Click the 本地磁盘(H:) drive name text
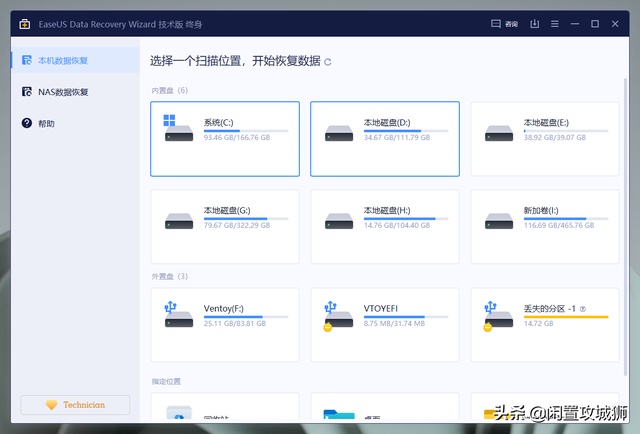 (387, 210)
